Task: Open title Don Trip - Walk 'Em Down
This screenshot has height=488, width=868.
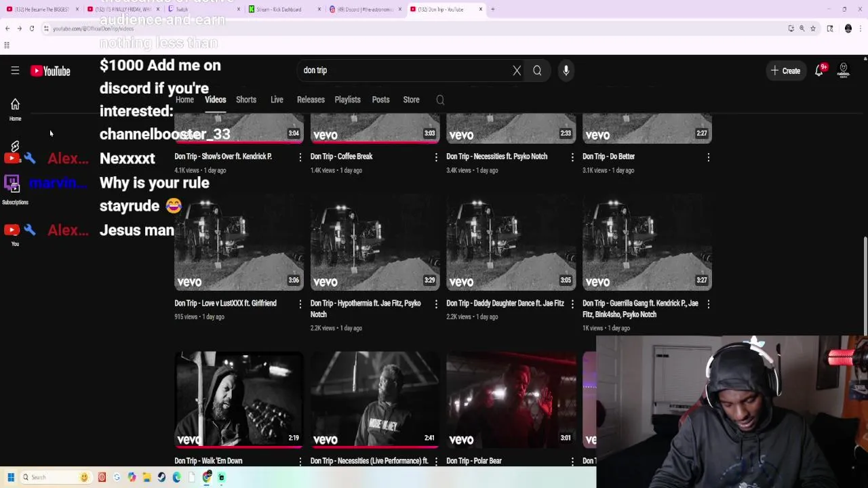Action: [x=208, y=461]
